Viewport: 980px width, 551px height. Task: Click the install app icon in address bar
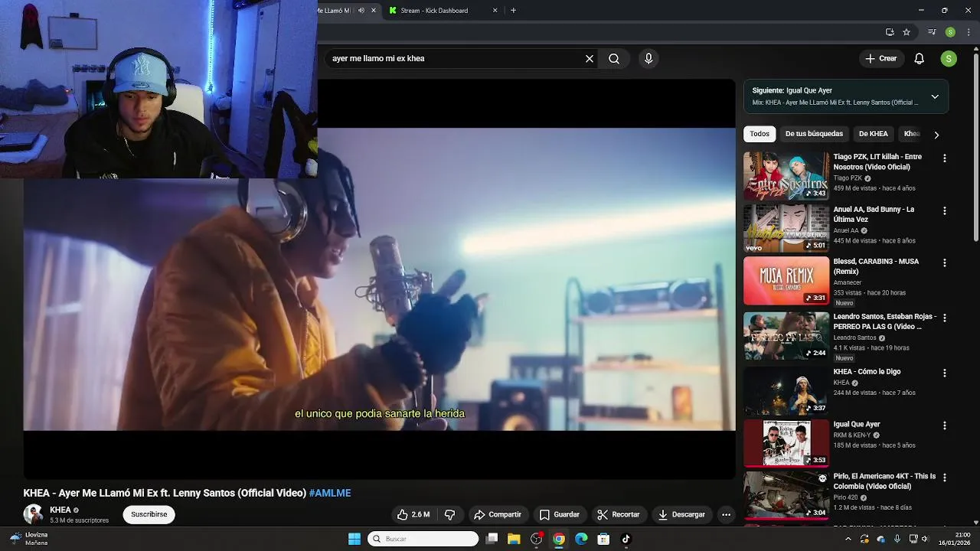pos(890,32)
